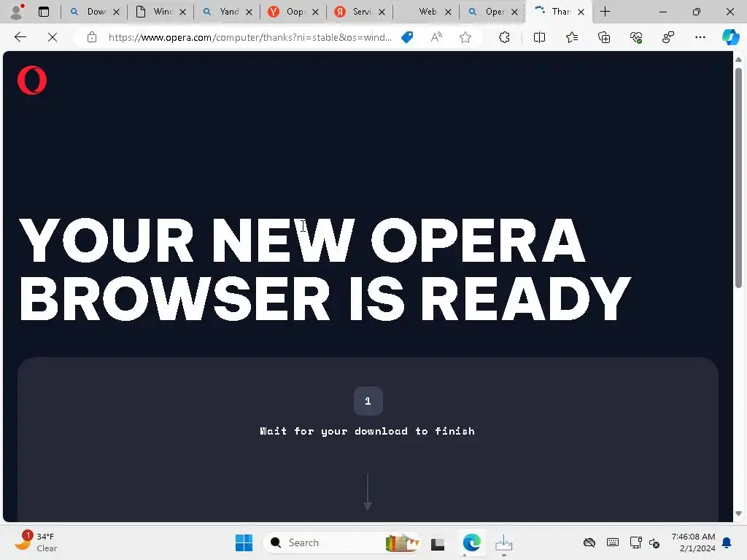Close the active 'Than' tab

(x=581, y=12)
